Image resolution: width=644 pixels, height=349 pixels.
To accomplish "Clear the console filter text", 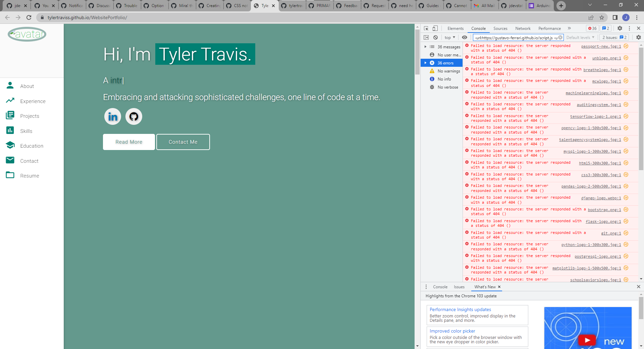I will pyautogui.click(x=560, y=38).
